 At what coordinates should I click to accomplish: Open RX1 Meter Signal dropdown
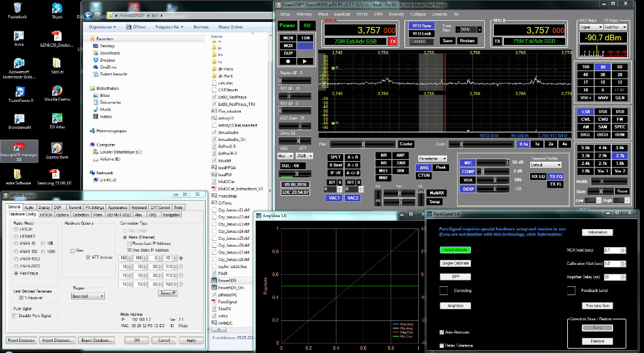coord(591,27)
